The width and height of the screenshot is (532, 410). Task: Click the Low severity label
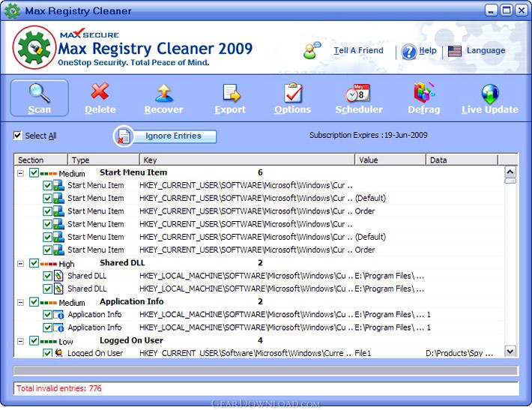point(66,342)
